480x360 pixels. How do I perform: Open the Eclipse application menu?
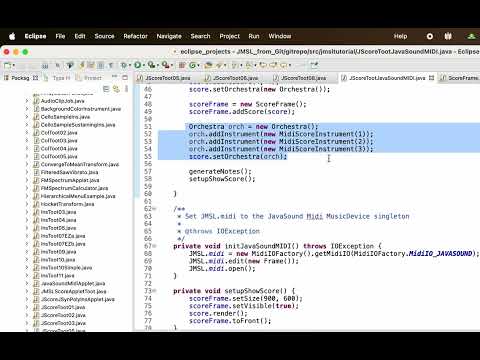[x=35, y=36]
